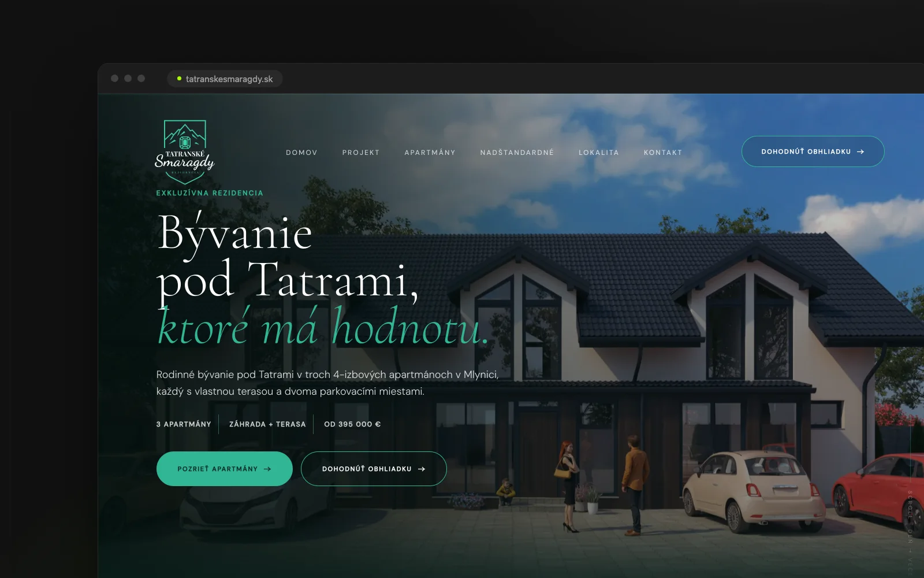The width and height of the screenshot is (924, 578).
Task: Click the 'Od 395 000 €' price text
Action: [x=352, y=424]
